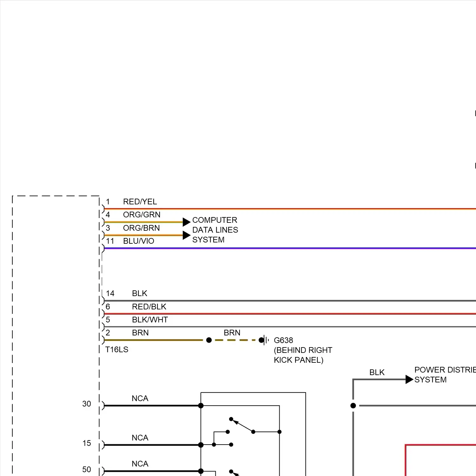Click the splice dot where the BRN wire becomes dashed
The width and height of the screenshot is (476, 476).
click(x=209, y=340)
